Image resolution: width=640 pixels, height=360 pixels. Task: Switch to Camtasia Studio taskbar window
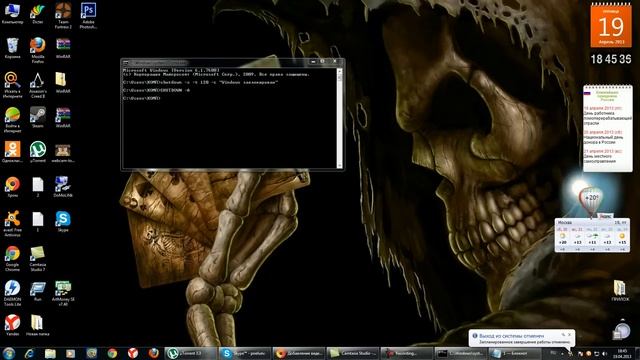pyautogui.click(x=352, y=353)
